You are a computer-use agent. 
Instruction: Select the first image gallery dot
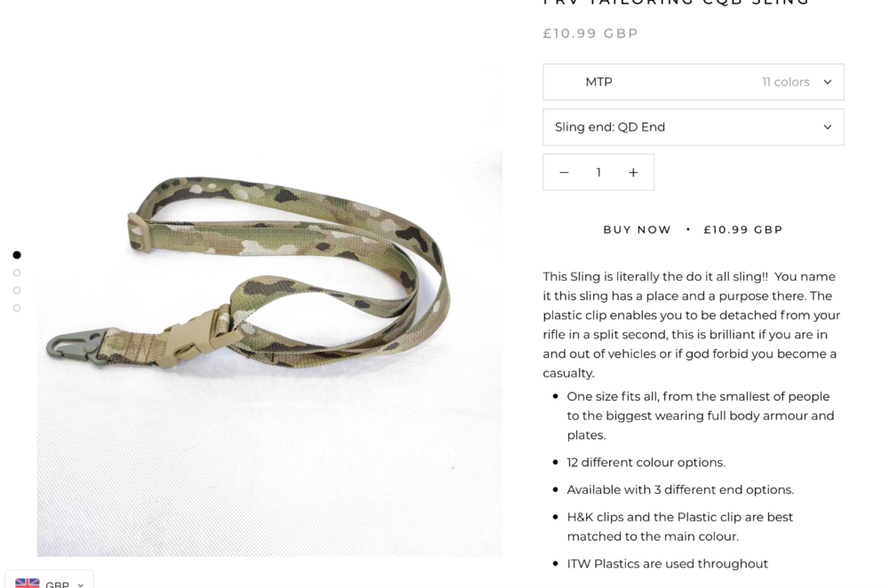click(x=17, y=255)
